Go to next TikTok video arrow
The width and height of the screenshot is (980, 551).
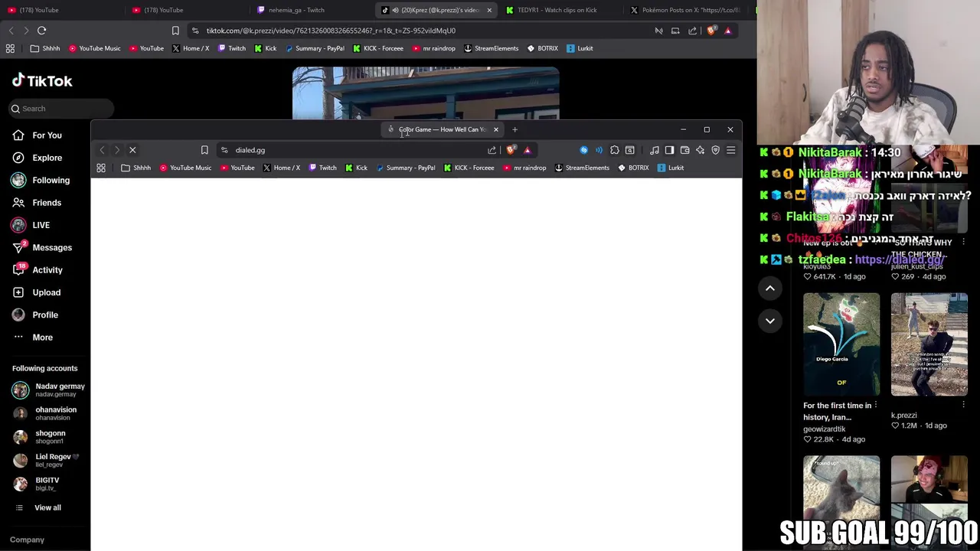tap(770, 321)
